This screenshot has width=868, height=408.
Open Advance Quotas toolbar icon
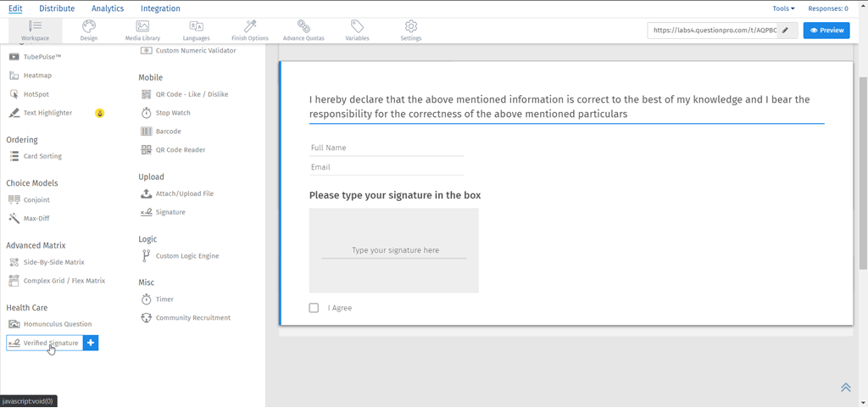click(x=303, y=31)
